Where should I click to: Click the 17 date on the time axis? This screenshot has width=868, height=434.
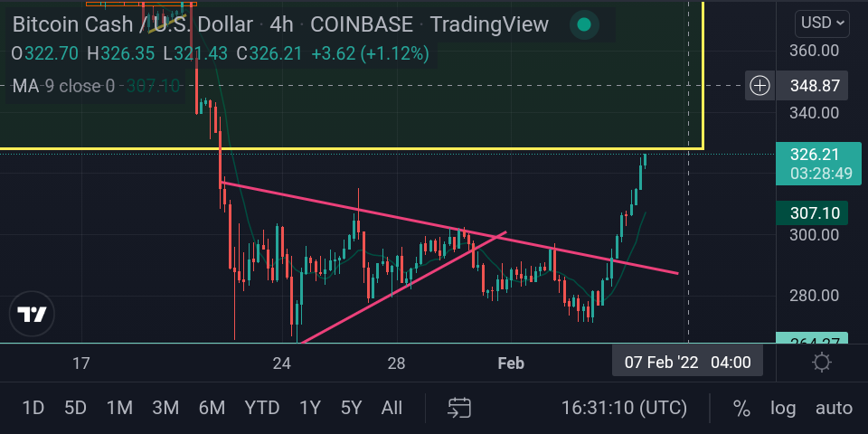click(80, 363)
